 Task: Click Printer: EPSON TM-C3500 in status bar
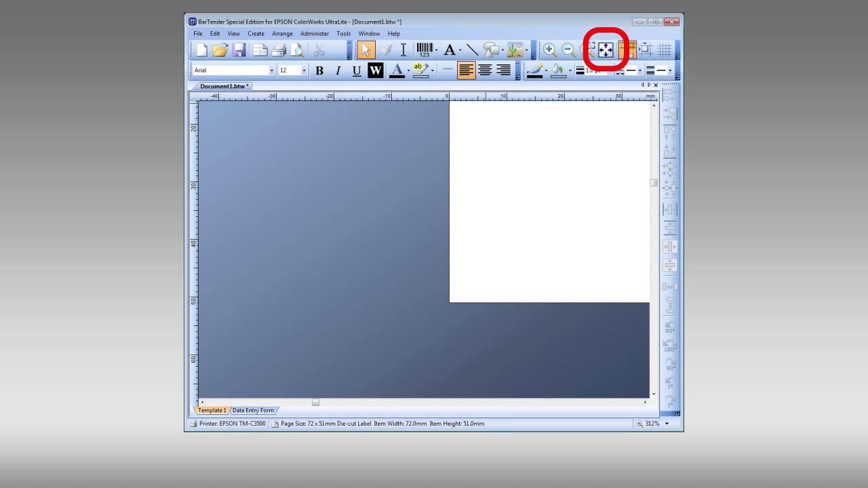pyautogui.click(x=228, y=424)
